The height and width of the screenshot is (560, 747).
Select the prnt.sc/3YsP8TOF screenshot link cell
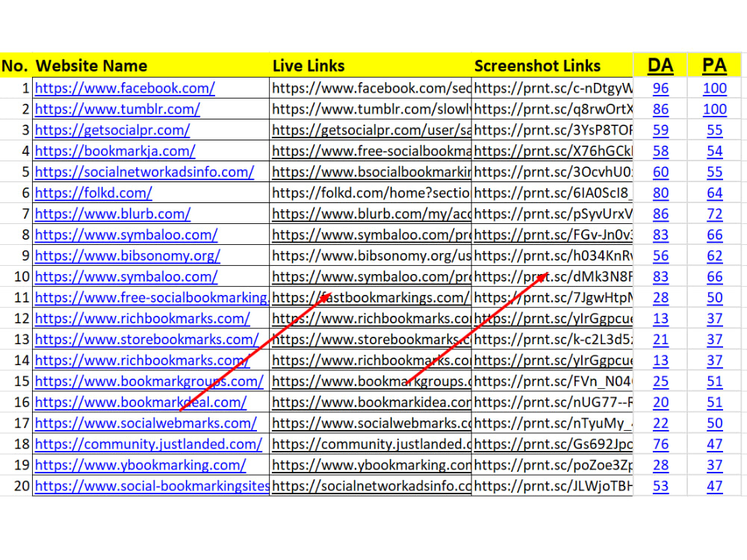553,130
